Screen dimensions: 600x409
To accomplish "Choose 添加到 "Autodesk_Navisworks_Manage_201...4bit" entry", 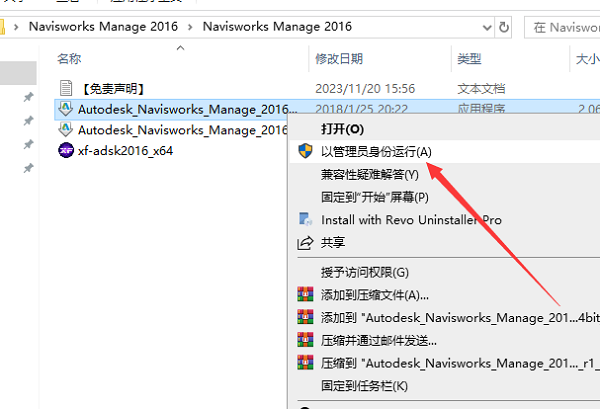I will click(460, 317).
